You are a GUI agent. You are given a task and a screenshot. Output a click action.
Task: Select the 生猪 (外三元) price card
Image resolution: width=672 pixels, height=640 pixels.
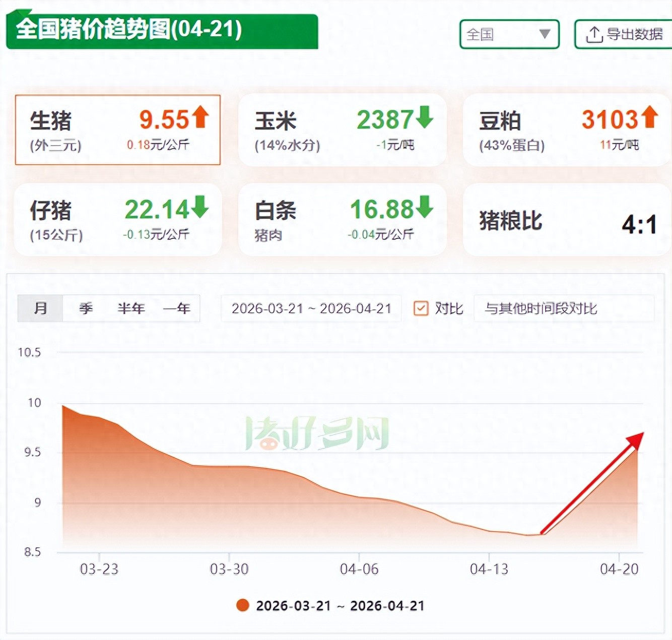click(117, 130)
